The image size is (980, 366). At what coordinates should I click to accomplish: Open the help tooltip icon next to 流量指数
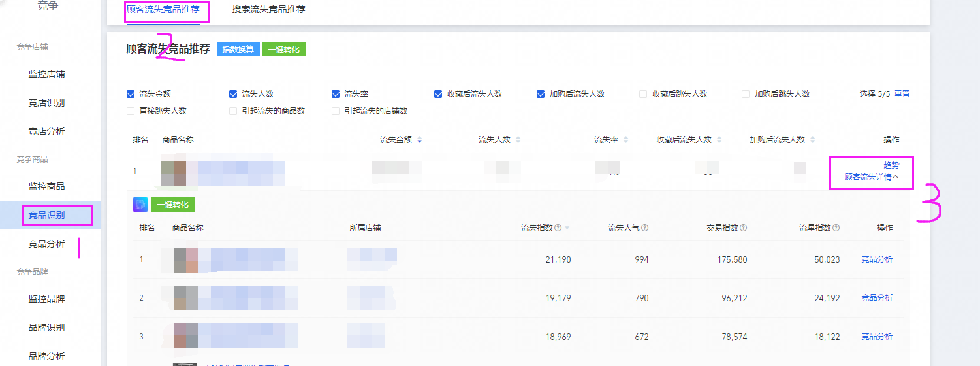point(836,228)
